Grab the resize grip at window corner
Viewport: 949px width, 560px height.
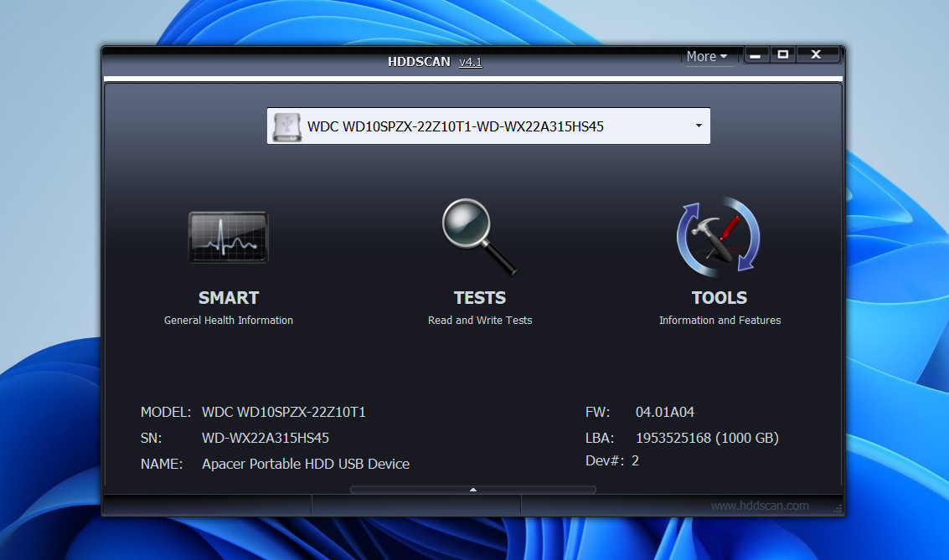click(837, 508)
